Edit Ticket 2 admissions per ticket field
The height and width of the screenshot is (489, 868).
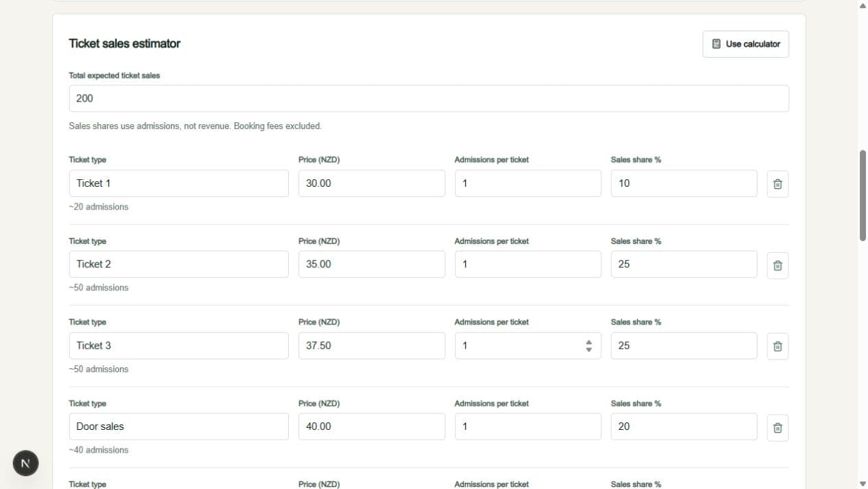pos(528,264)
